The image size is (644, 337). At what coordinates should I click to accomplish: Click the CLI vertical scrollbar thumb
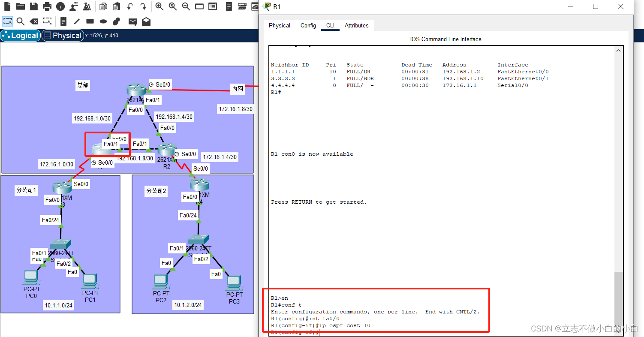click(x=618, y=300)
